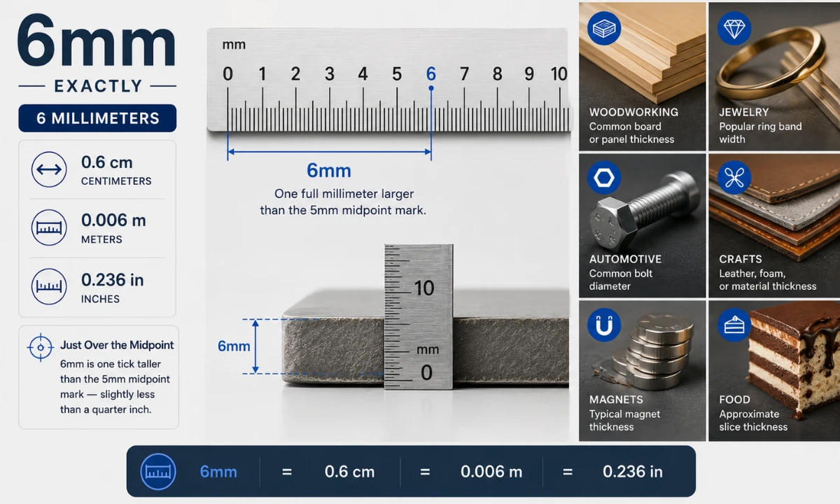
Task: Click the food cake slice icon
Action: tap(734, 325)
